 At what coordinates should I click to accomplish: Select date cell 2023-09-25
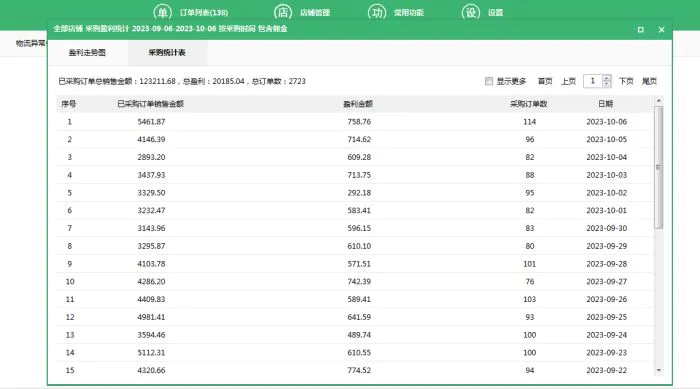click(607, 317)
